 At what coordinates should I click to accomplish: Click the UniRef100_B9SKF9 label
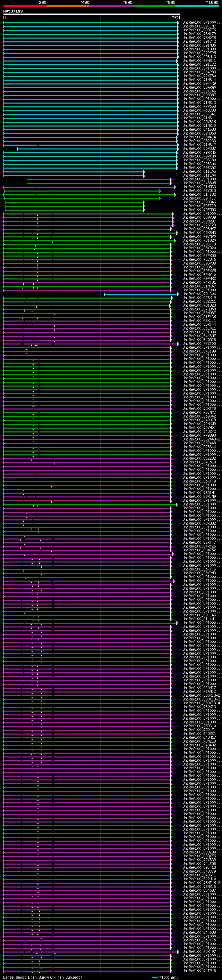tap(199, 244)
